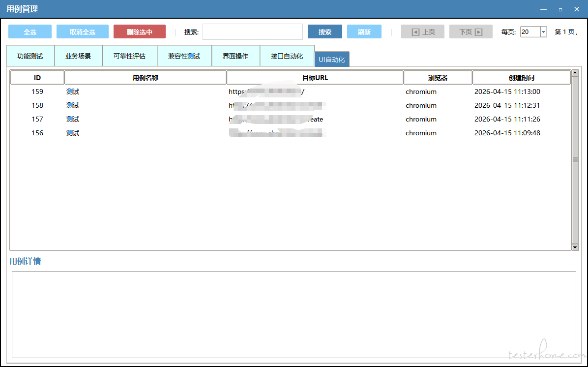Open the 界面操作 tab
This screenshot has height=367, width=588.
pyautogui.click(x=235, y=56)
